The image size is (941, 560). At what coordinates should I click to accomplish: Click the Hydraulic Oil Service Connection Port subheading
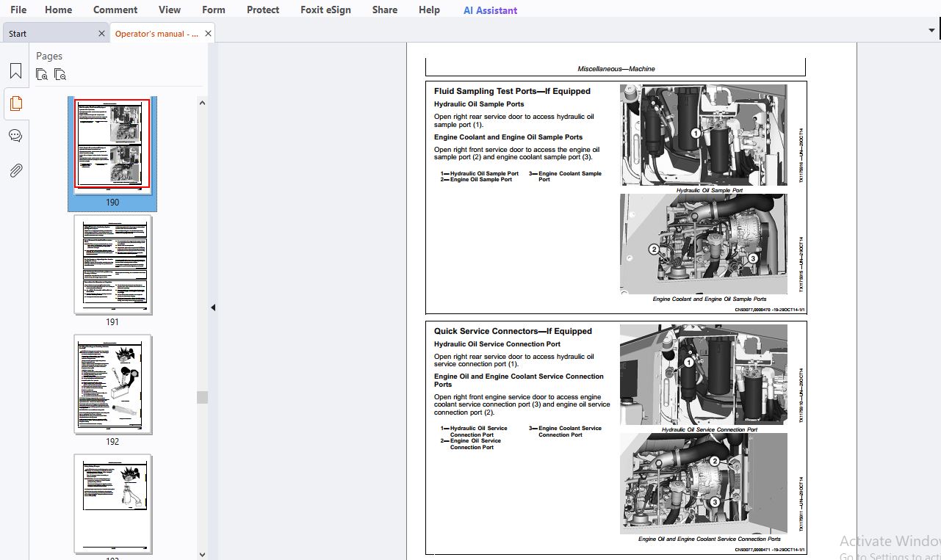coord(497,344)
